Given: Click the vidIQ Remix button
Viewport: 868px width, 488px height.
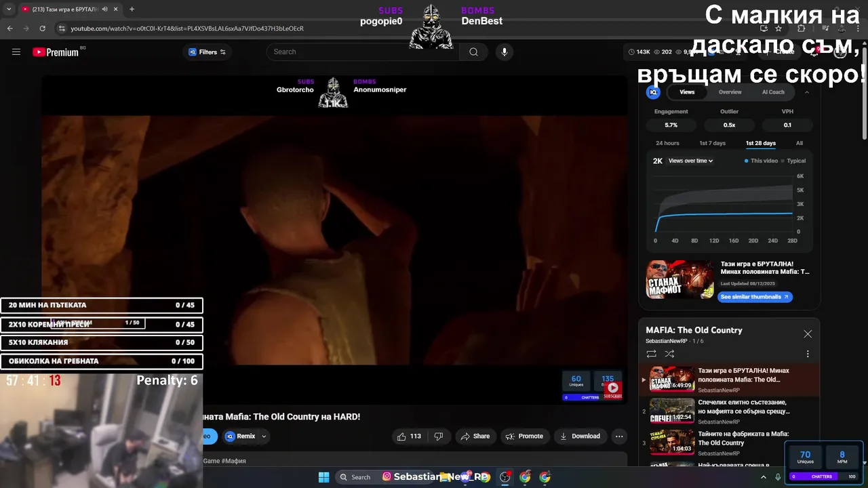Looking at the screenshot, I should pos(240,436).
